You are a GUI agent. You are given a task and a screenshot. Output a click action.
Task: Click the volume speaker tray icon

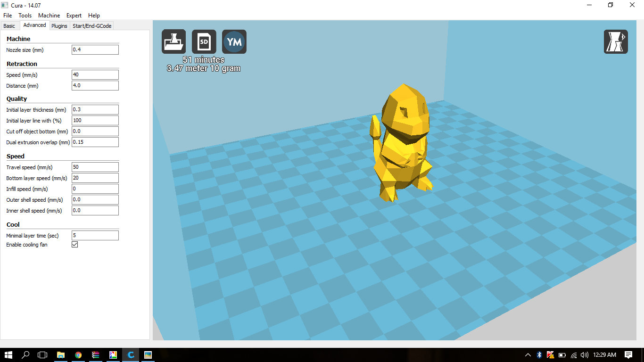(585, 355)
